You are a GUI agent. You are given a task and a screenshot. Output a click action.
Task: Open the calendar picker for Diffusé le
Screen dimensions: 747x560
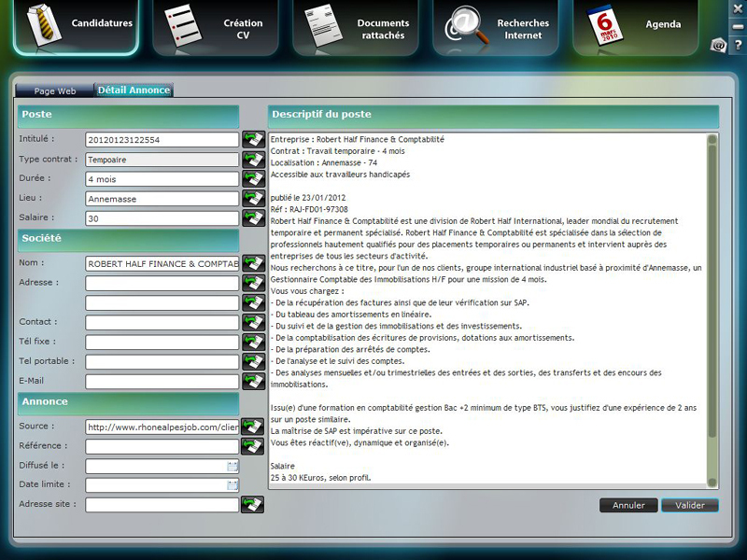[233, 466]
